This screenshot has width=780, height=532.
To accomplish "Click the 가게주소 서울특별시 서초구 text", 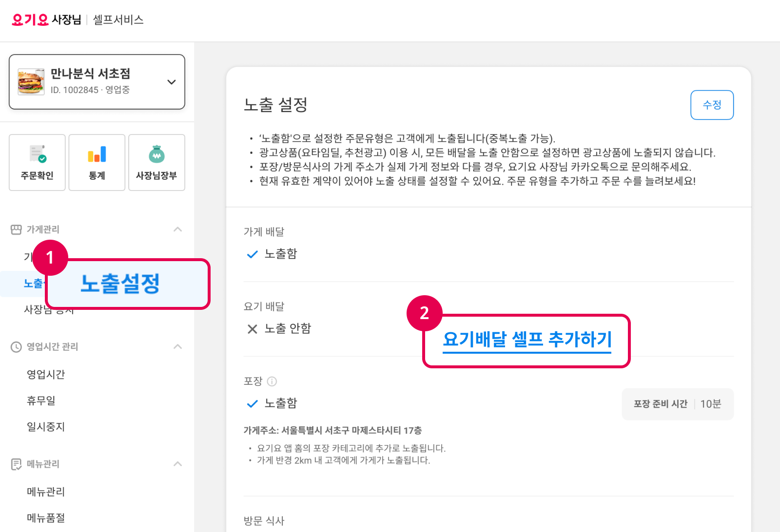I will point(332,431).
